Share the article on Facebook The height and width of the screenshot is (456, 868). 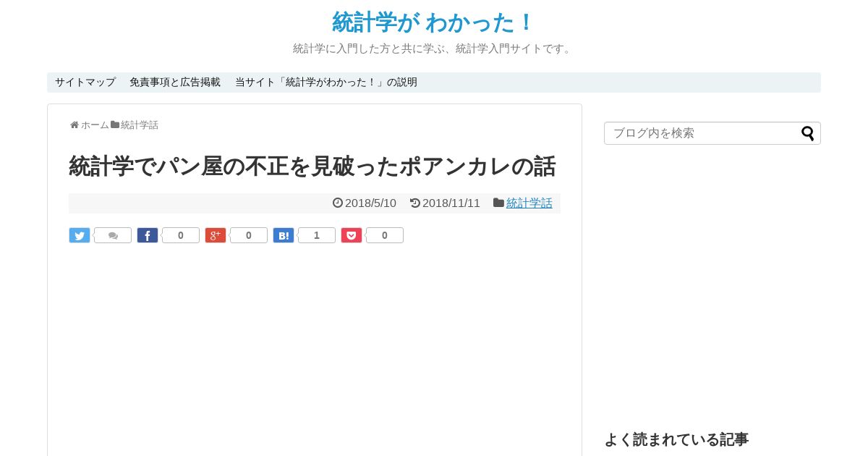tap(148, 235)
